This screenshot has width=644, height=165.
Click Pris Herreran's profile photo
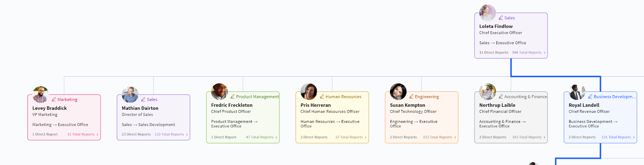click(x=309, y=92)
